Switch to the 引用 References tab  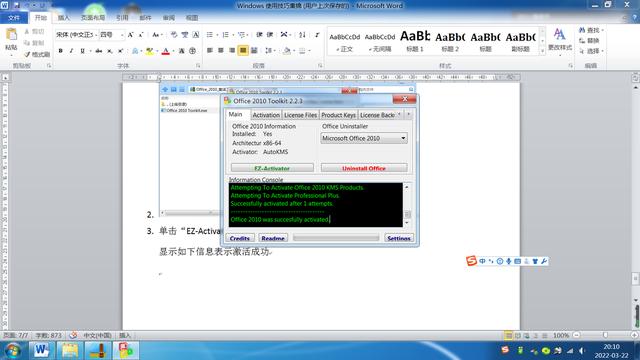click(122, 18)
